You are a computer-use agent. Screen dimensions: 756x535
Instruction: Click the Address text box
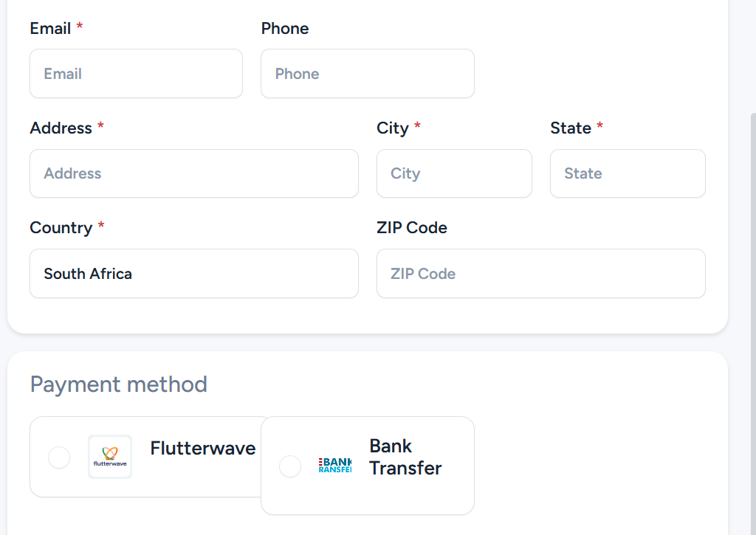coord(194,174)
